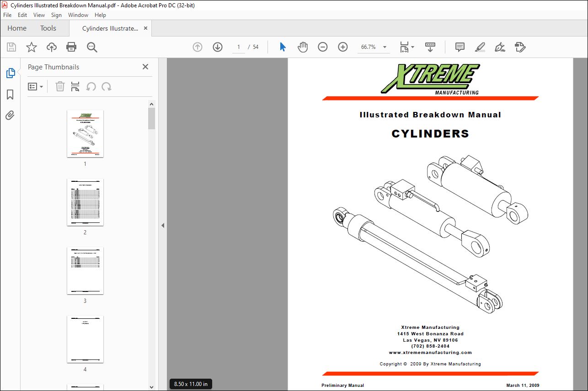Click the thumbnails scrollbar up arrow
Image resolution: width=588 pixels, height=391 pixels.
click(151, 104)
